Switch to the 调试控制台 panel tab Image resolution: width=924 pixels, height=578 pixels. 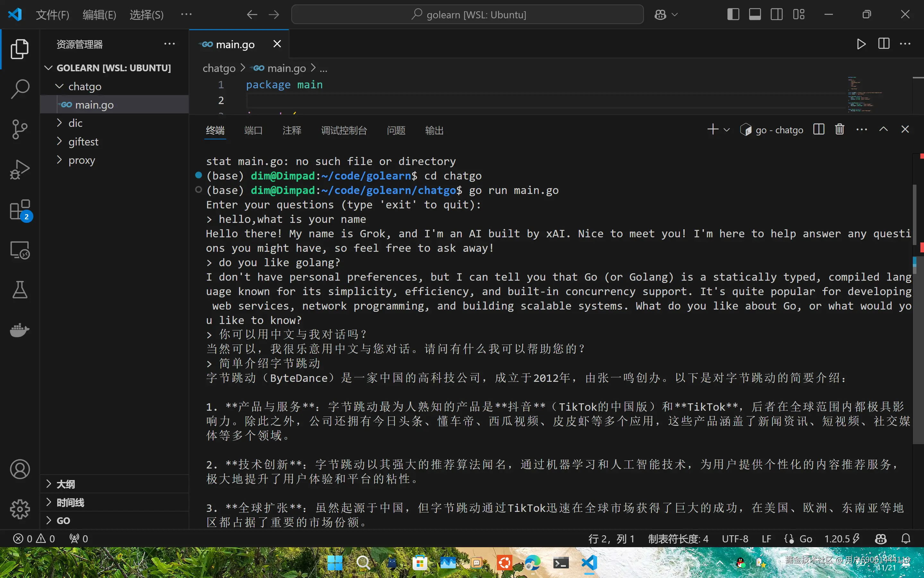(x=344, y=130)
